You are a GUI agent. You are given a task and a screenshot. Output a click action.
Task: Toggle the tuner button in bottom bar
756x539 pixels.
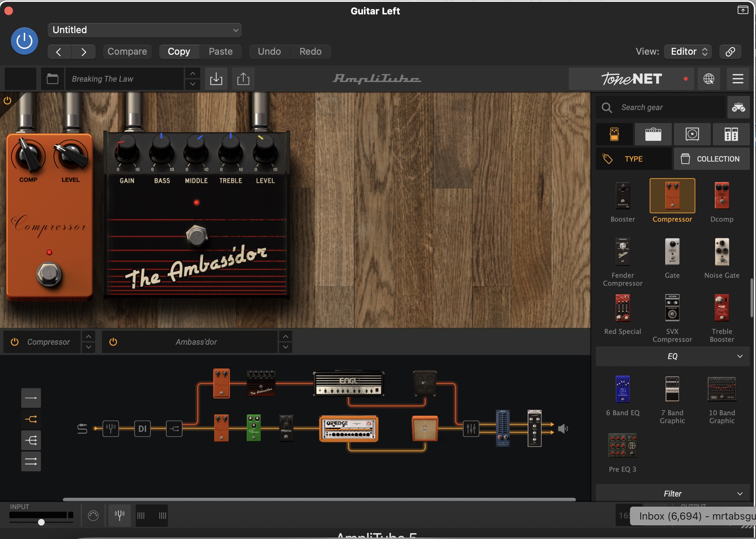click(120, 516)
